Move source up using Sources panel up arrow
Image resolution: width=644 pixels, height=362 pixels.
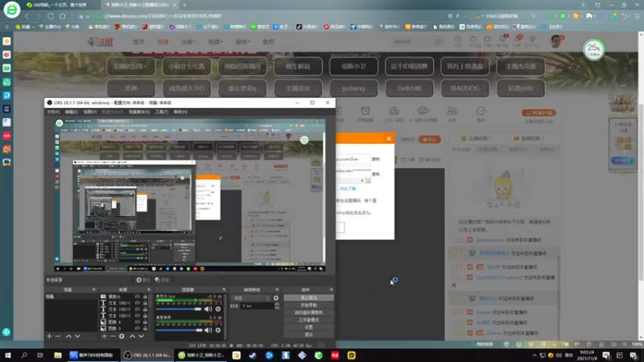click(x=132, y=336)
